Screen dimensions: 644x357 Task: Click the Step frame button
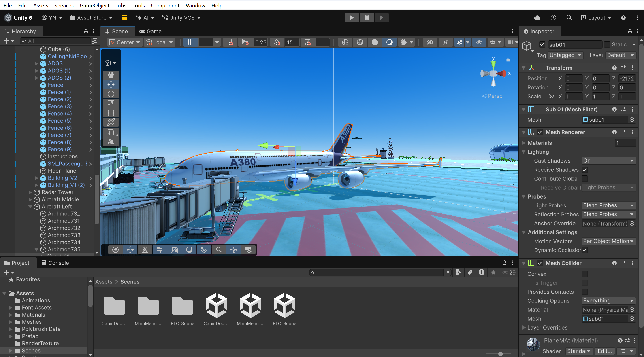(x=382, y=18)
